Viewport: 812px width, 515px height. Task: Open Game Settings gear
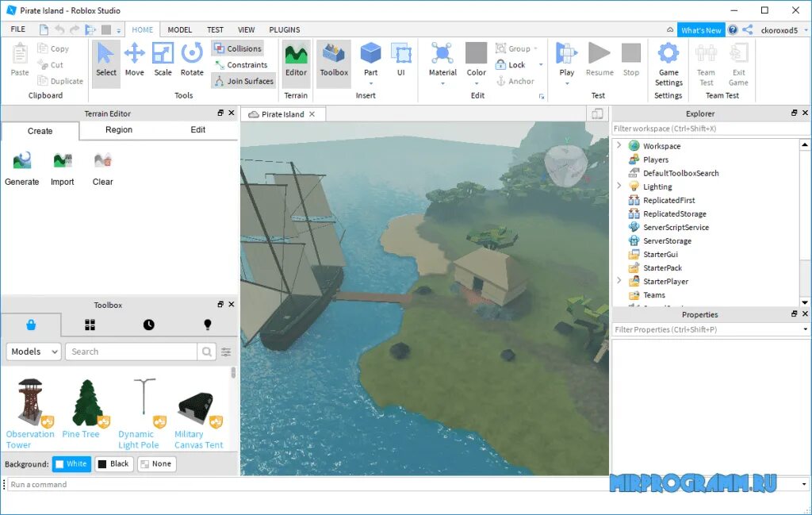(x=668, y=63)
